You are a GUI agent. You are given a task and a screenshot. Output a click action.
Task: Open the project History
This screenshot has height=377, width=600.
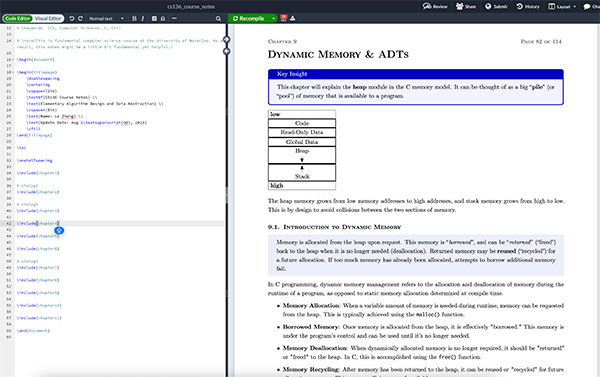528,7
